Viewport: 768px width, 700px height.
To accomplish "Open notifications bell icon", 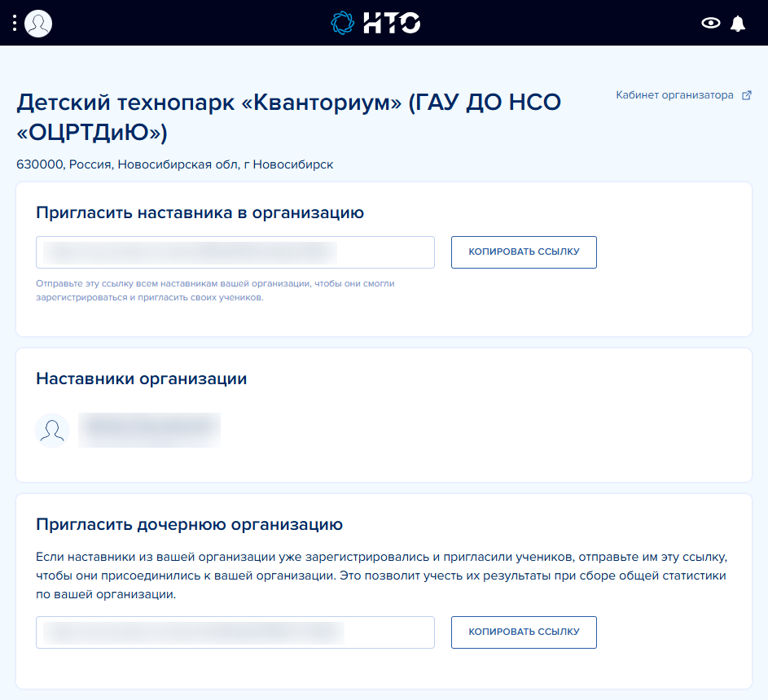I will pos(738,23).
